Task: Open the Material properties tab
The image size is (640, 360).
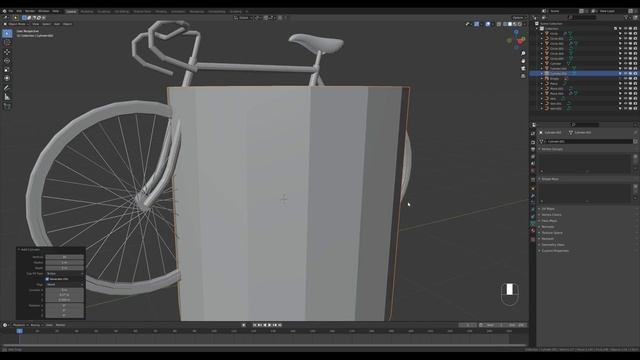Action: [x=533, y=231]
